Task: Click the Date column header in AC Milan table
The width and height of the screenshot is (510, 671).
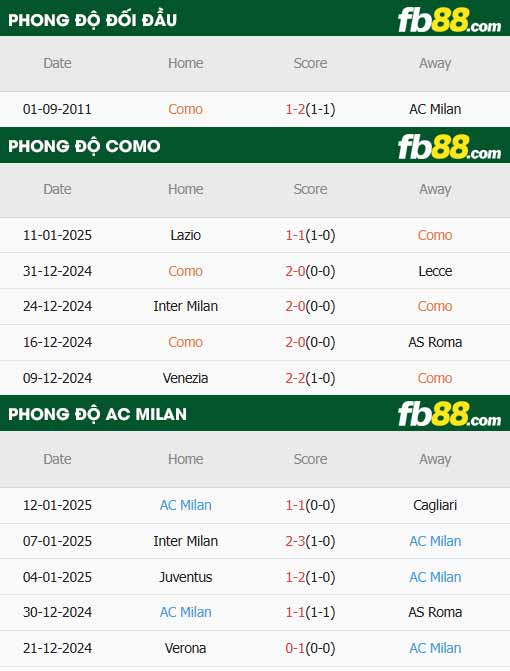Action: click(x=57, y=459)
